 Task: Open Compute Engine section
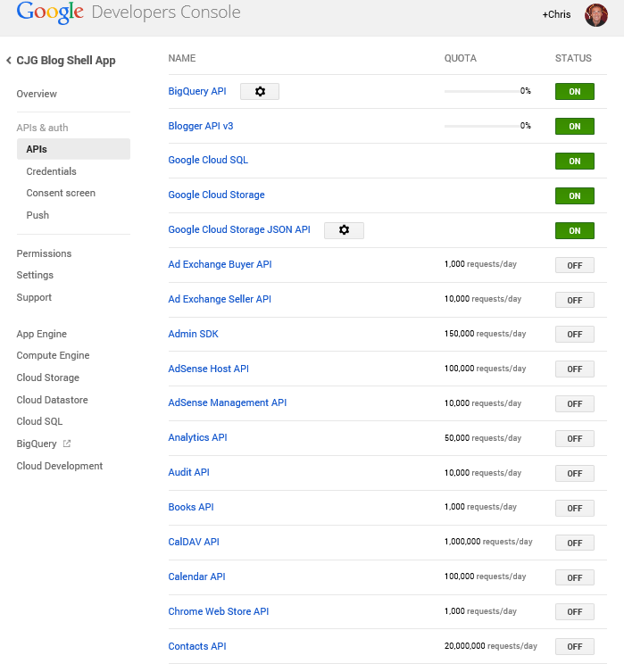coord(53,356)
